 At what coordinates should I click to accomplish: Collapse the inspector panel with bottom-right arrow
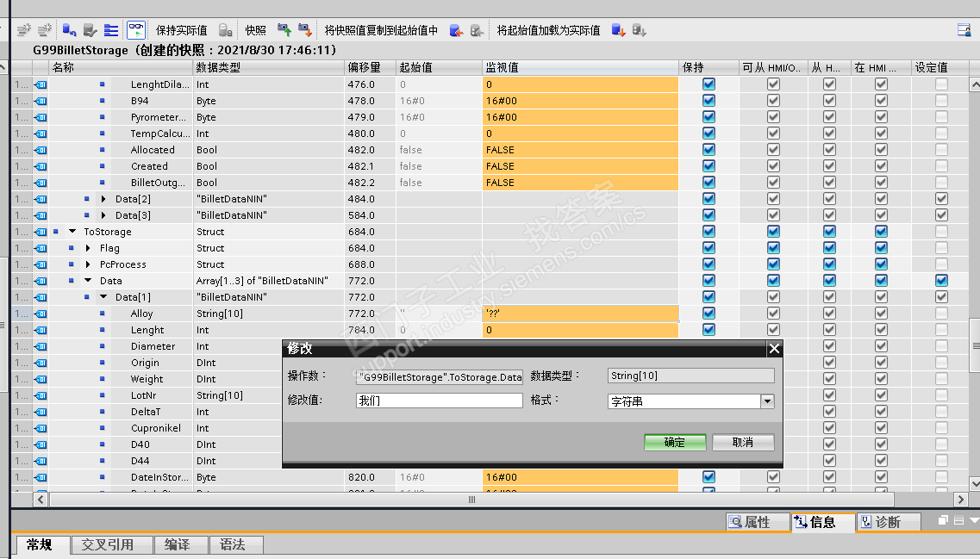(x=974, y=520)
